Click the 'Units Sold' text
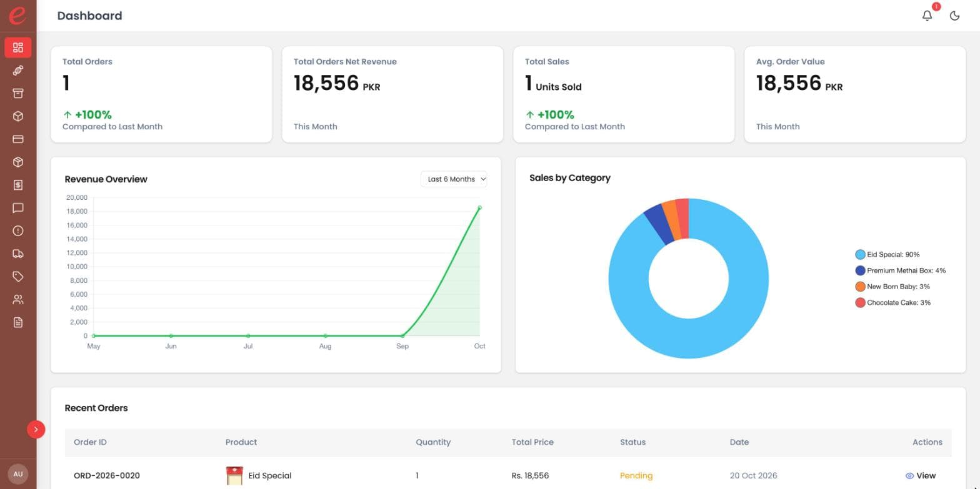This screenshot has height=489, width=980. pos(559,87)
